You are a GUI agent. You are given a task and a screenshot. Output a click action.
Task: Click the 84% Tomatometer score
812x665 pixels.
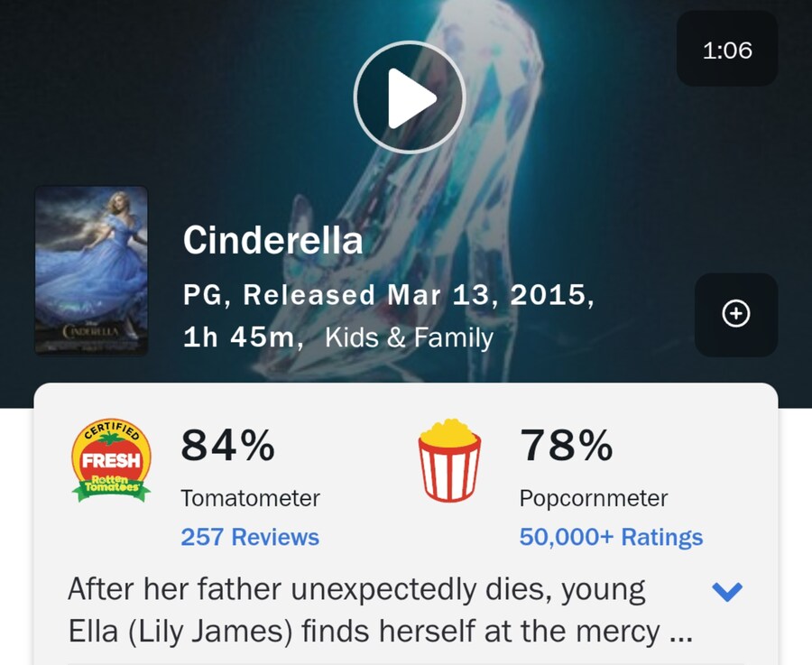pyautogui.click(x=228, y=446)
